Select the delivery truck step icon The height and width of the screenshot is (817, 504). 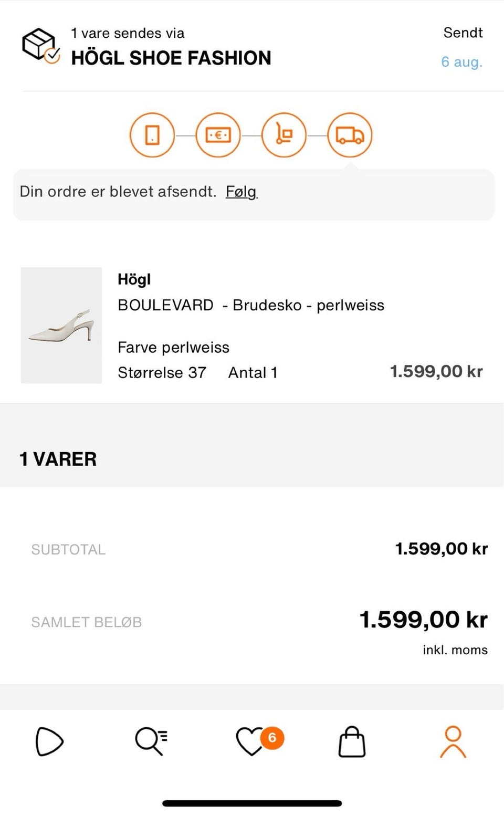pos(350,135)
